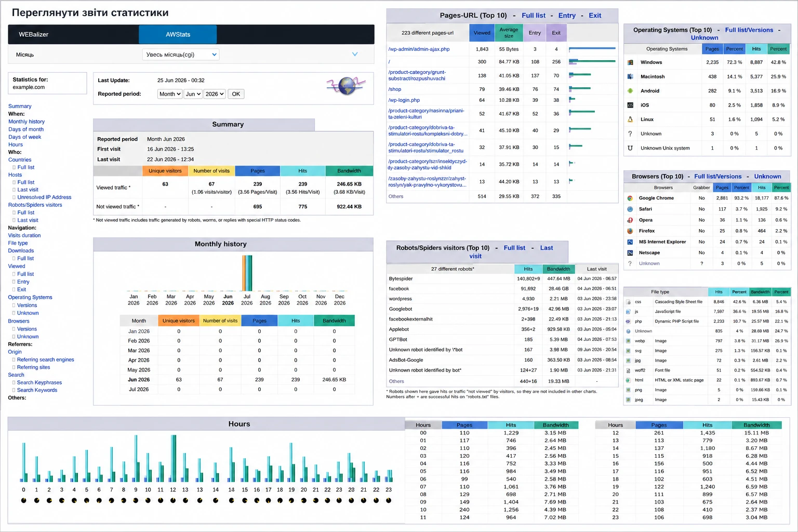Screen dimensions: 798x532
Task: Click the moon icon under hour 0
Action: [23, 500]
